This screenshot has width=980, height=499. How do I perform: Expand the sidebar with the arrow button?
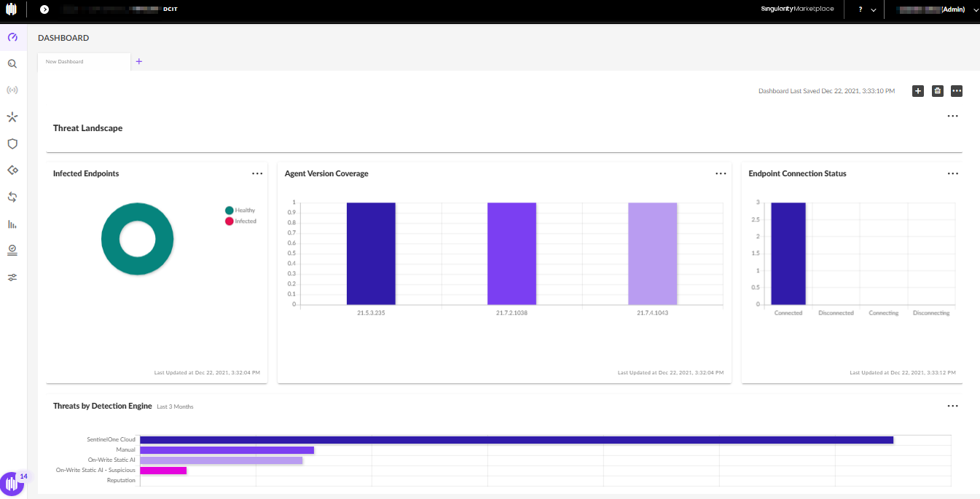click(x=44, y=9)
